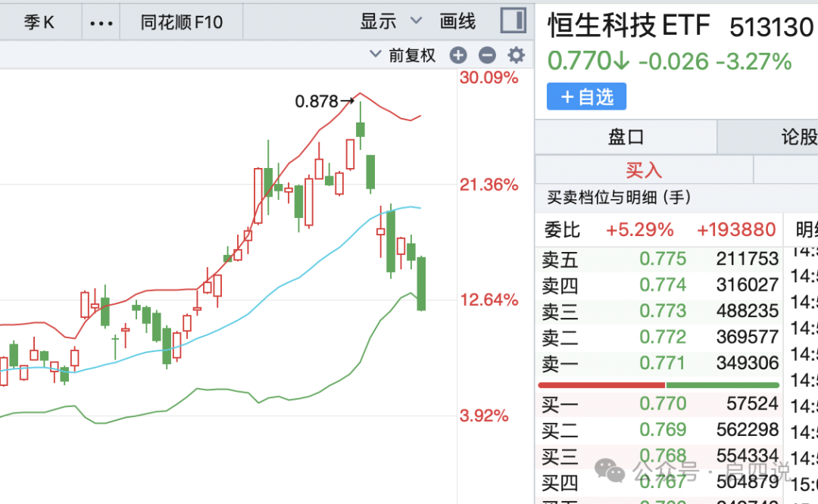Click the more options ••• icon

click(x=100, y=21)
